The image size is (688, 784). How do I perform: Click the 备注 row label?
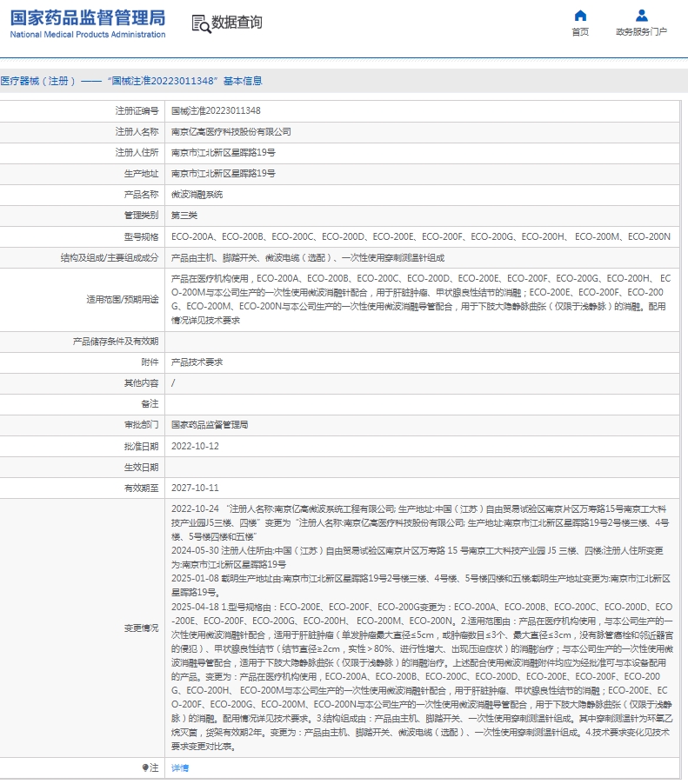click(150, 404)
